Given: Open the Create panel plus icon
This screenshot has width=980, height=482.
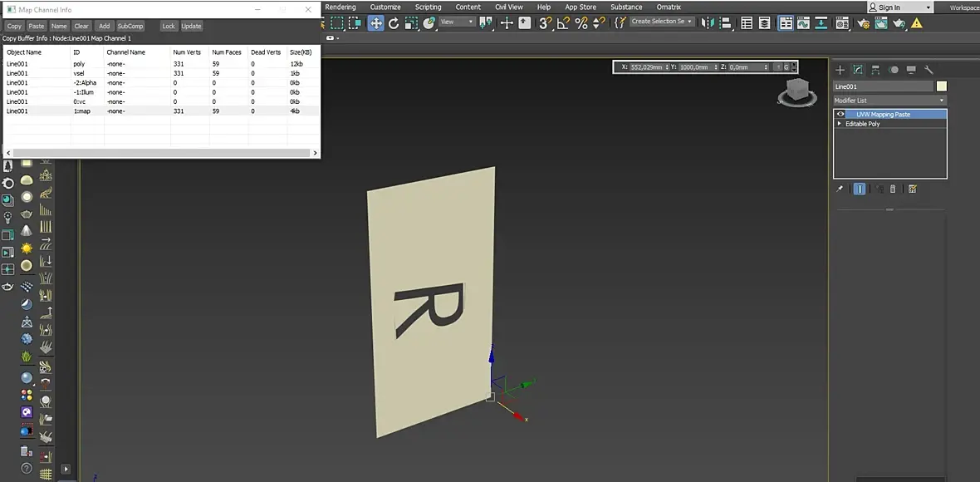Looking at the screenshot, I should 840,70.
